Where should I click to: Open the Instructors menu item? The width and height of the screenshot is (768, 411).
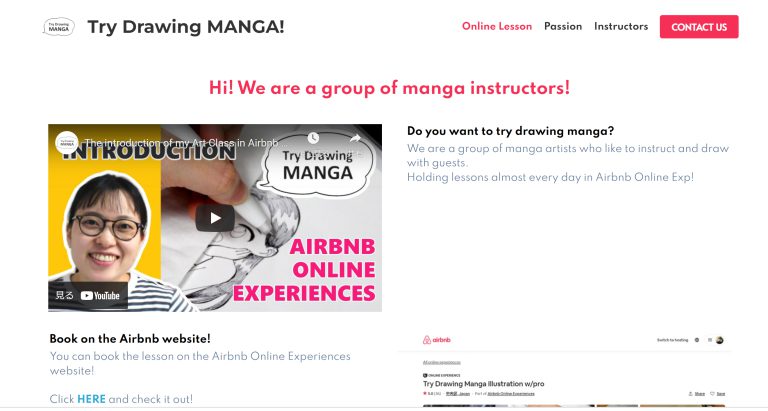click(621, 26)
